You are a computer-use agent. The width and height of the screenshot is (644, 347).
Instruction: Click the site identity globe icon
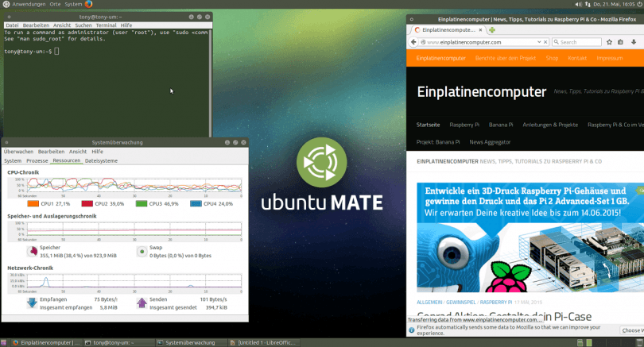point(423,42)
